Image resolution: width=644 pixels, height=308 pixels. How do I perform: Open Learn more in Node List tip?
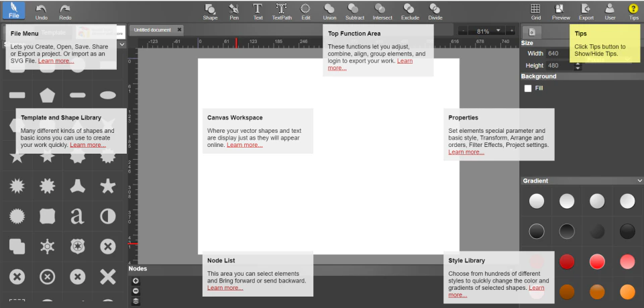coord(225,288)
